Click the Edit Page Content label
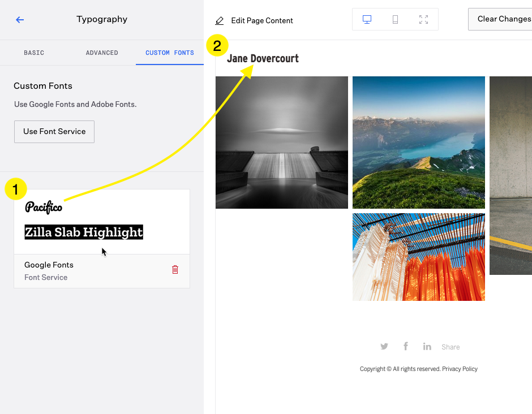This screenshot has width=532, height=414. tap(262, 21)
